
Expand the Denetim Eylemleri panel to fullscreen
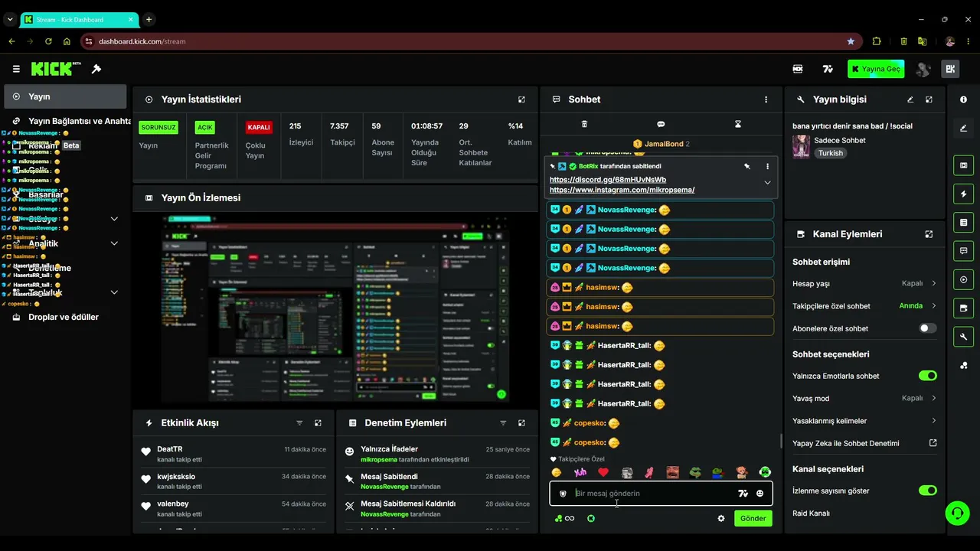[521, 423]
